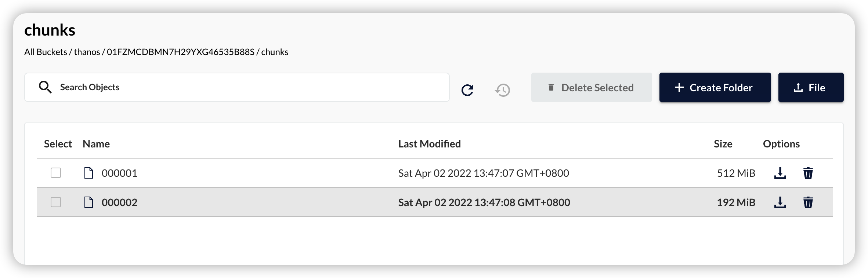Download the 000001 object
The width and height of the screenshot is (868, 278).
click(781, 173)
